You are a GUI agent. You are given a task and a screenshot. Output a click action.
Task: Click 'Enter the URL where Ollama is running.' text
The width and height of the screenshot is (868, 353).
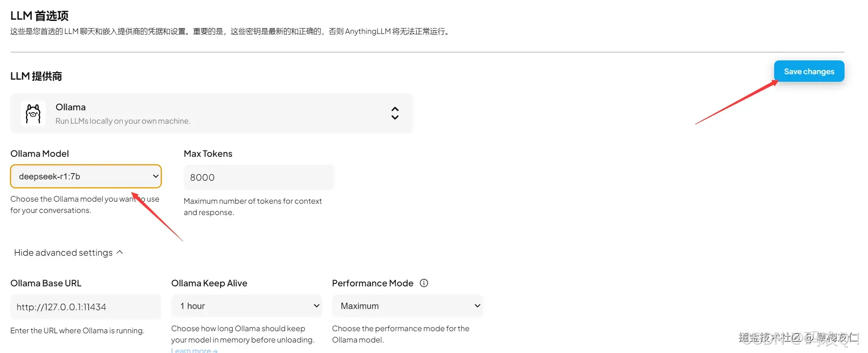coord(77,330)
